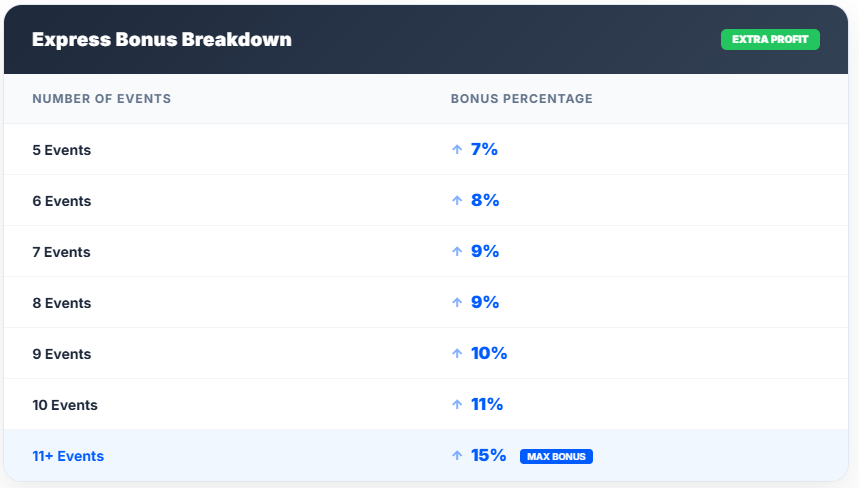Click the Bonus Percentage column header
Screen dimensions: 859x488
click(521, 99)
